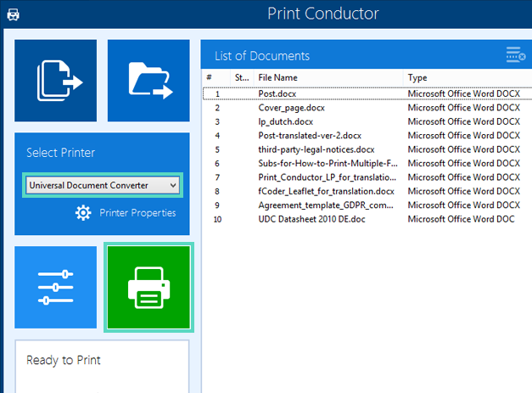Select Subs-for-How-to-Print-Multiple-F... row
532x393 pixels.
[x=367, y=163]
